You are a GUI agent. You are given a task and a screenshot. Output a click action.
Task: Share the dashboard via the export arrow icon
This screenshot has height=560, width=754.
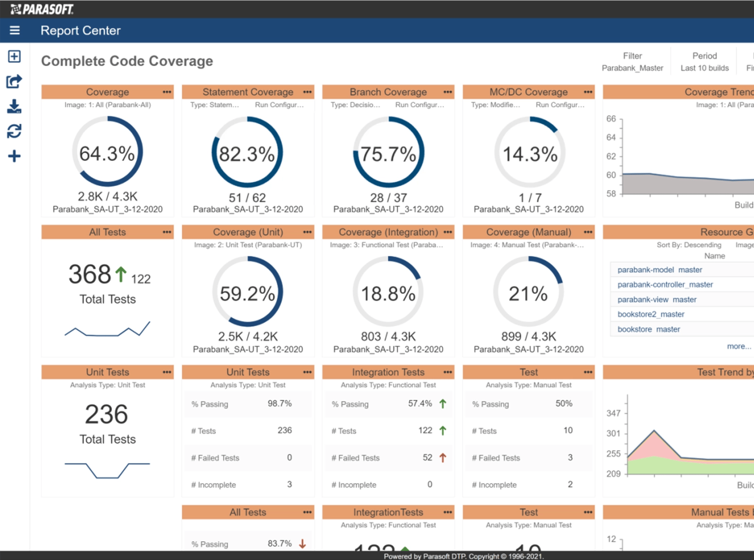14,81
